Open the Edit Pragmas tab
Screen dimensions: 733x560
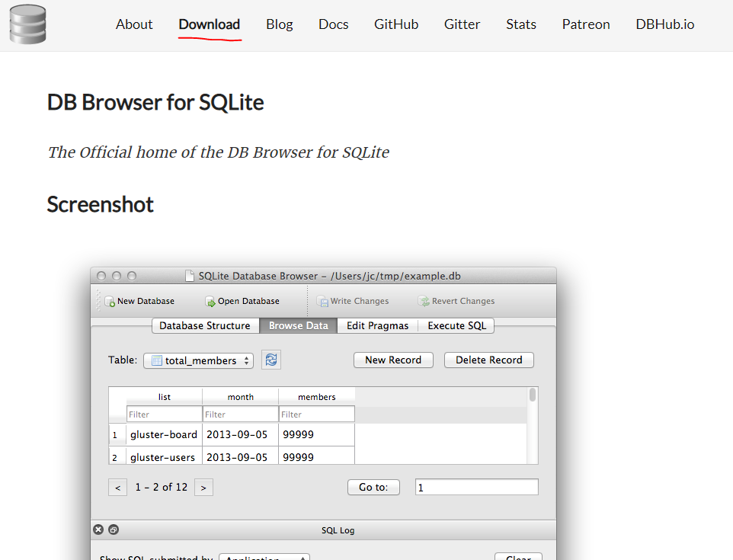coord(377,325)
